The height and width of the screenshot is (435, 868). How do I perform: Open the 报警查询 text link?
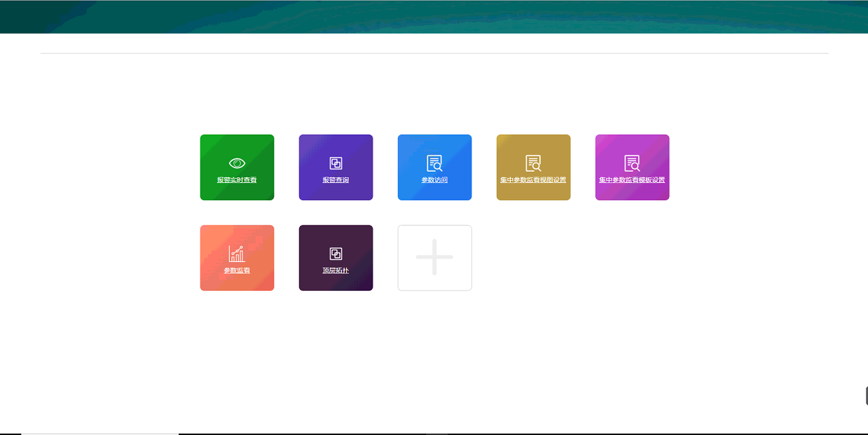336,180
